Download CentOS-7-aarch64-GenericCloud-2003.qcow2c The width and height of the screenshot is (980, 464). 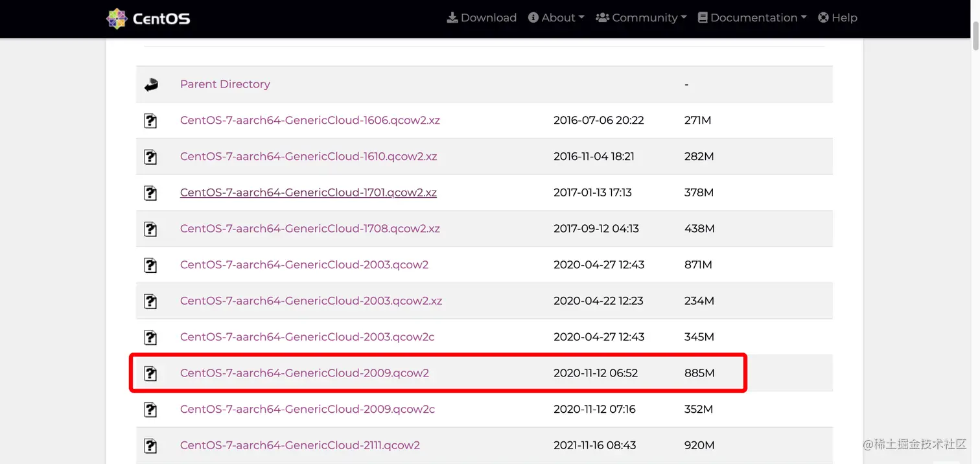point(307,337)
